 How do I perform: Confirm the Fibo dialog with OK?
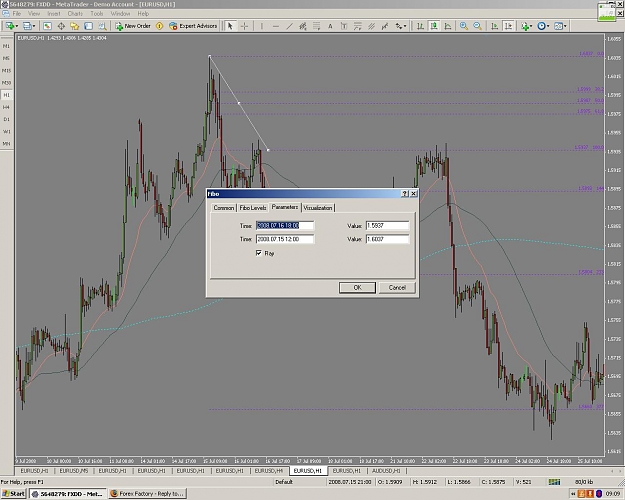pos(357,287)
